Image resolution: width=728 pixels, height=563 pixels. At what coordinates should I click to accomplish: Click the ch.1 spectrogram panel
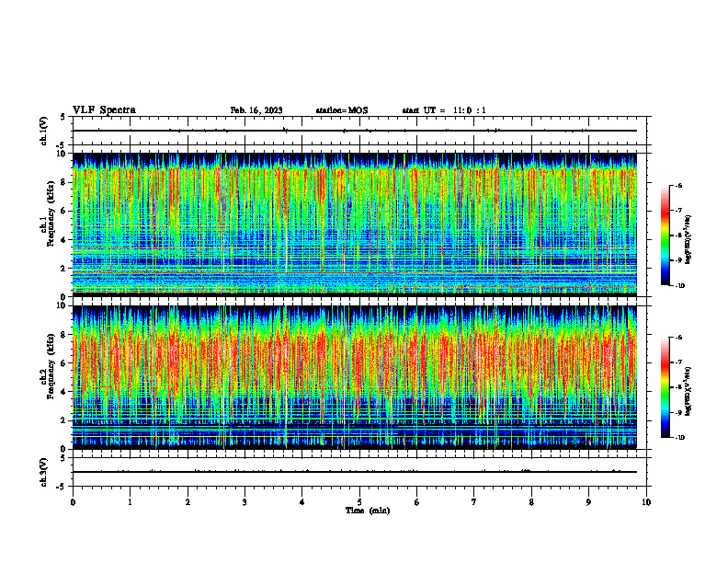pos(355,224)
